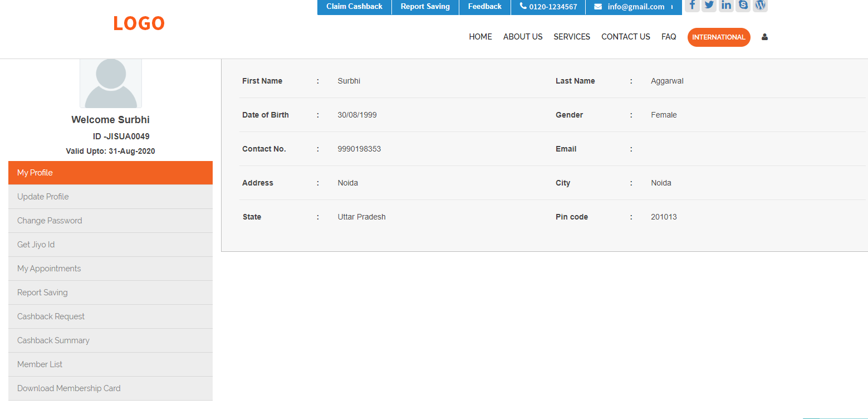
Task: Click the phone icon beside 0120-1234567
Action: (522, 6)
